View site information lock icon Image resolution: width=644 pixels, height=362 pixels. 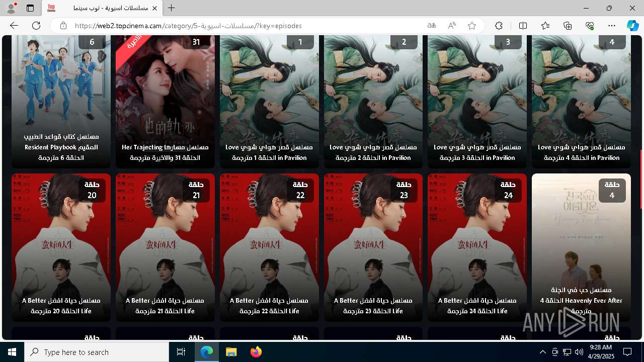(x=63, y=26)
